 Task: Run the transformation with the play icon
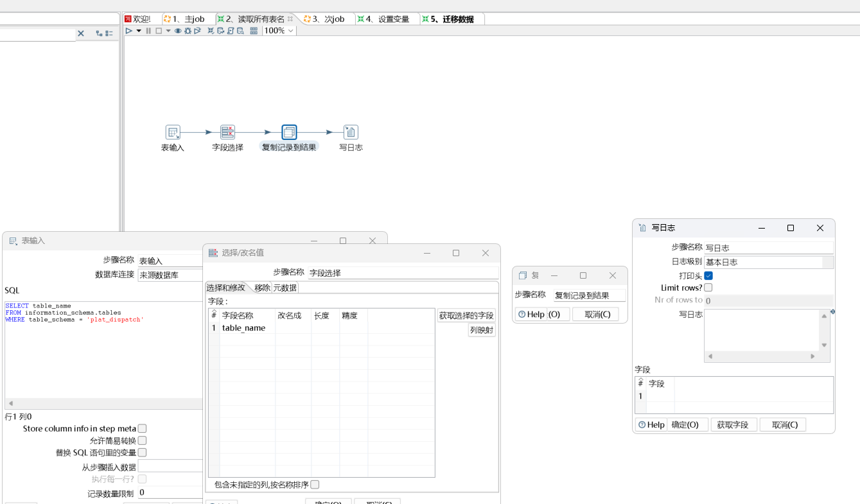(128, 31)
